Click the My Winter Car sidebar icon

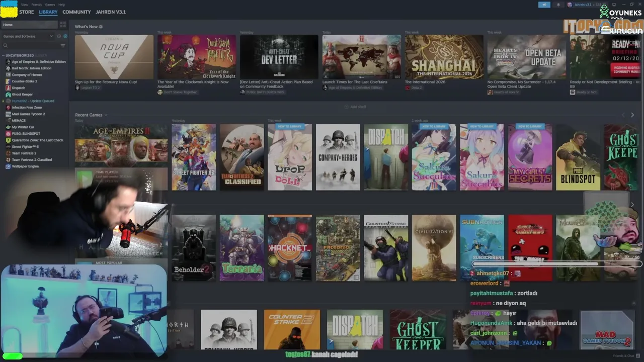[8, 127]
